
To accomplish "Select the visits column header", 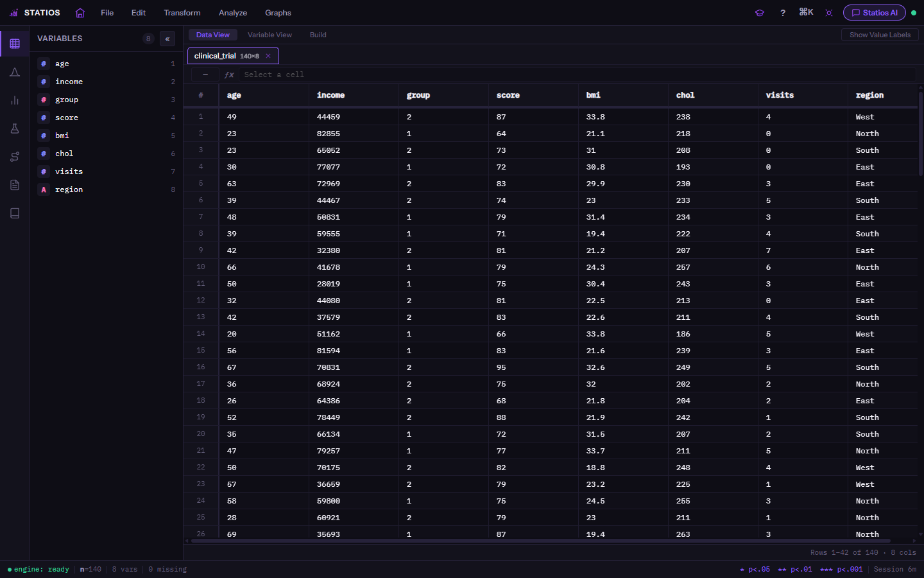I will pyautogui.click(x=803, y=95).
